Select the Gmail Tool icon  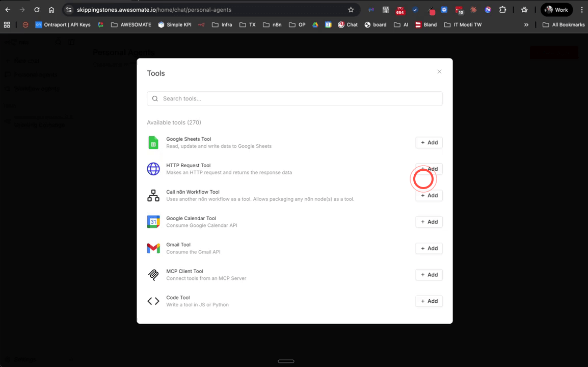pyautogui.click(x=153, y=248)
